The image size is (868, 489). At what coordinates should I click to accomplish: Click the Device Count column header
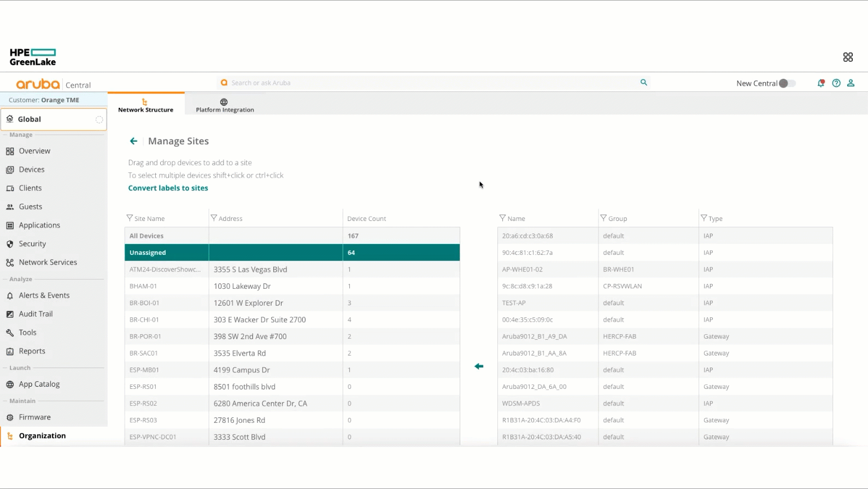click(x=366, y=219)
